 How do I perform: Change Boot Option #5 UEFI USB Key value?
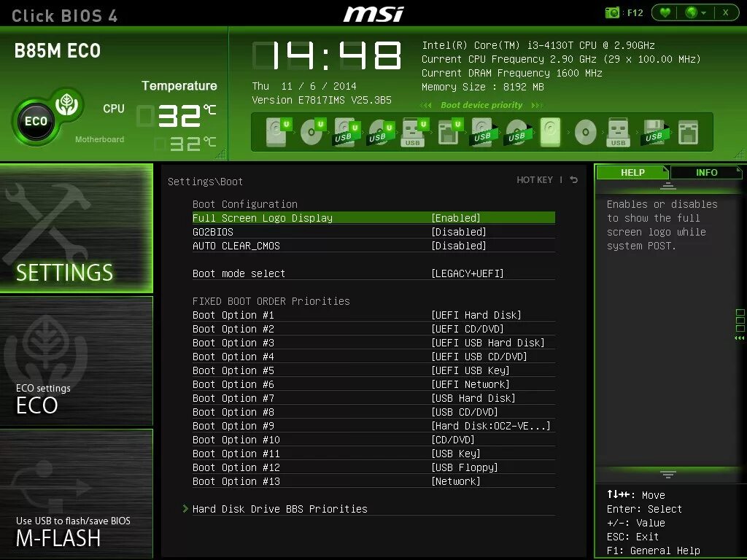click(471, 370)
